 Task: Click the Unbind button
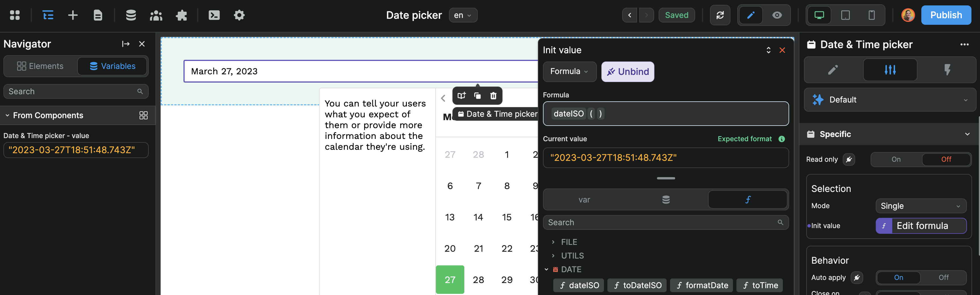(x=627, y=71)
